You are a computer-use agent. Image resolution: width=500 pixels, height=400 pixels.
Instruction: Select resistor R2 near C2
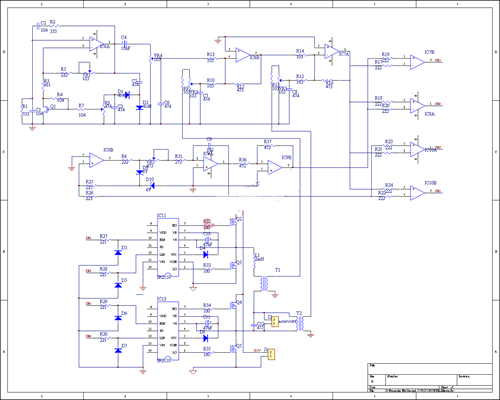click(x=55, y=26)
